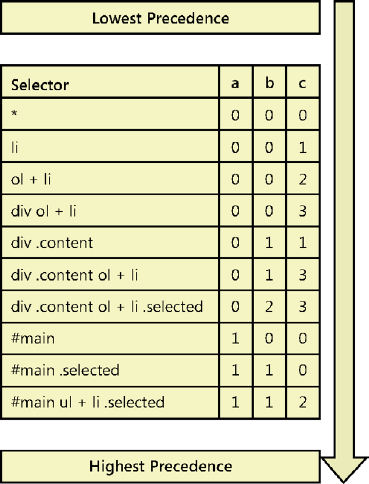Click column header a
This screenshot has width=369, height=484.
(x=236, y=82)
